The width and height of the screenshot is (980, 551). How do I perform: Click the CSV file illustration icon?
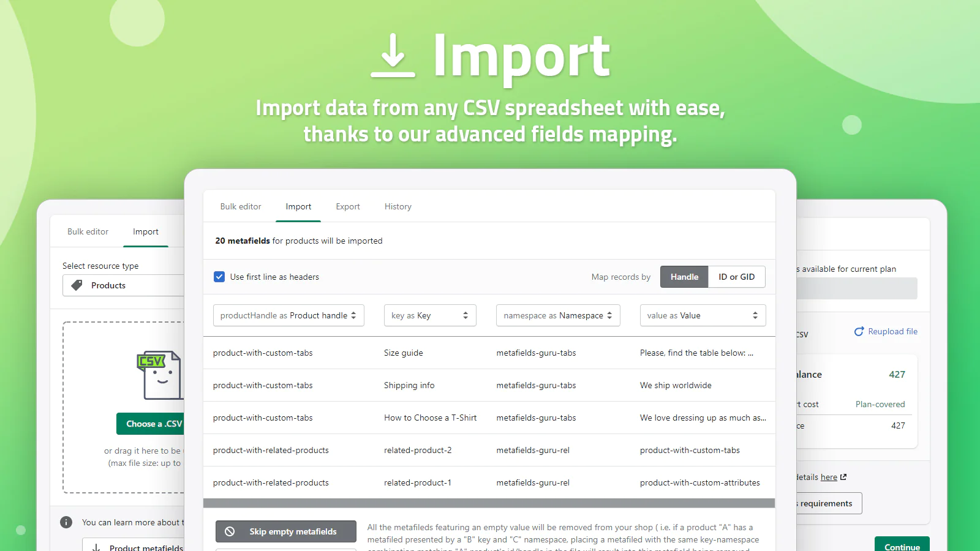[159, 375]
